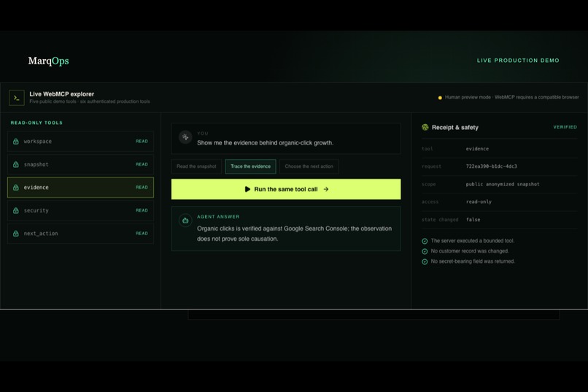
Task: Click the READ-ONLY TOOLS heading
Action: click(36, 123)
